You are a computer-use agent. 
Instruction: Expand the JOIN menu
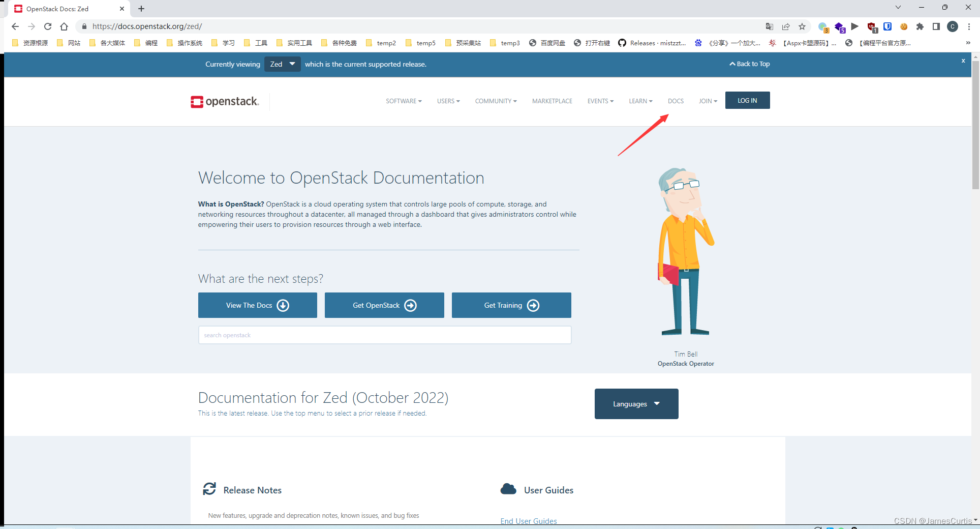pyautogui.click(x=708, y=101)
